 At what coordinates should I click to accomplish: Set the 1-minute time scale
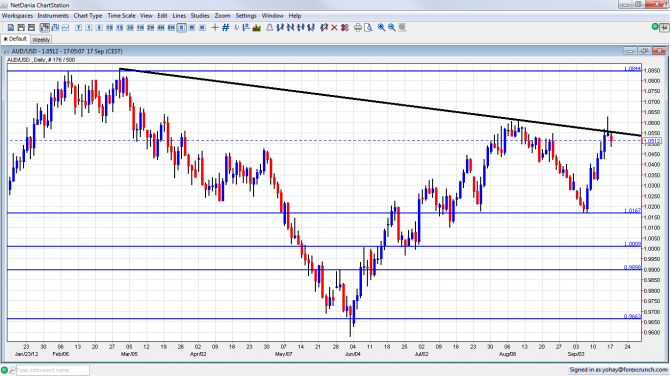pos(88,27)
